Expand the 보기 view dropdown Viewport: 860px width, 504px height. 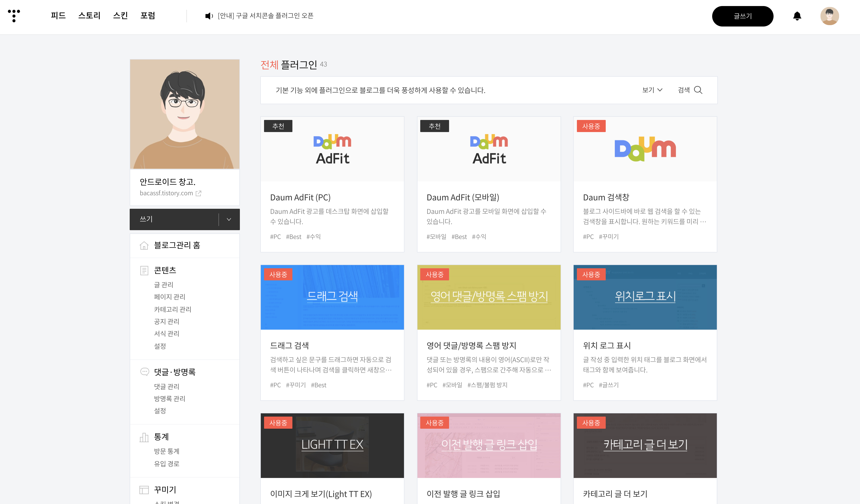coord(652,90)
